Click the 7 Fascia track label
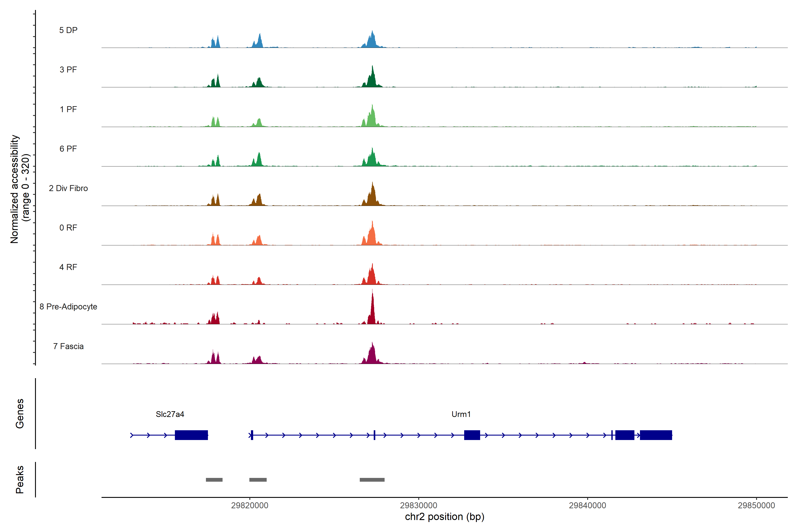The height and width of the screenshot is (532, 798). (x=68, y=346)
